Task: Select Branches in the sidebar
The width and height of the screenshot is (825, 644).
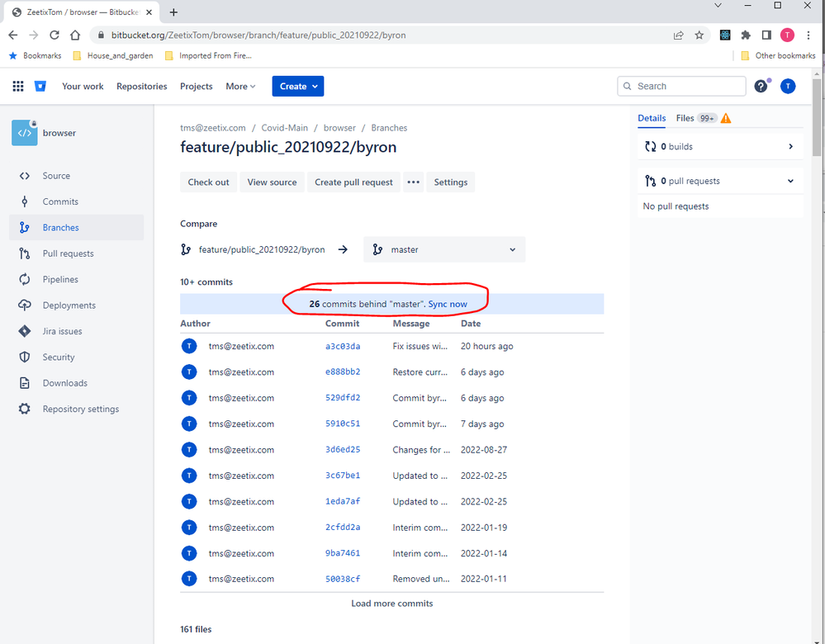Action: tap(76, 227)
